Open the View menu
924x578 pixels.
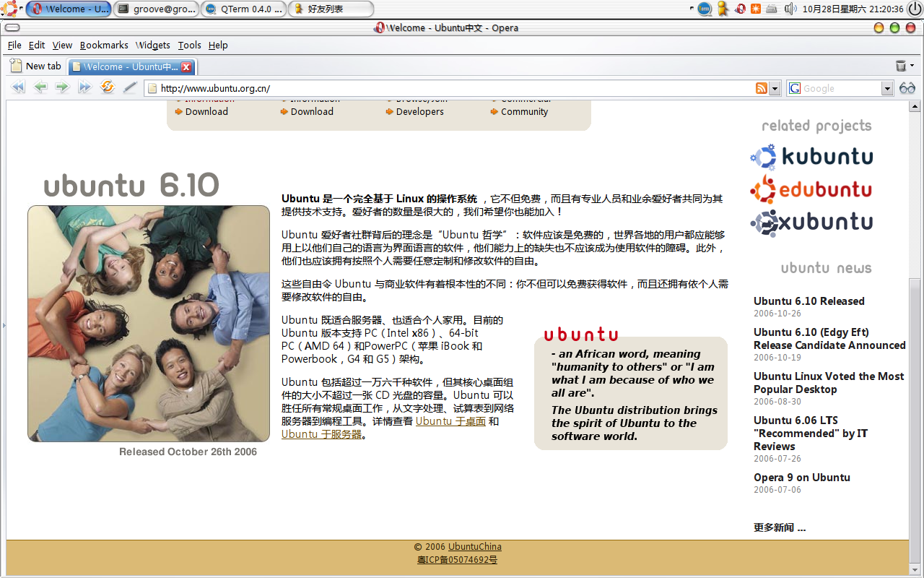pos(62,45)
